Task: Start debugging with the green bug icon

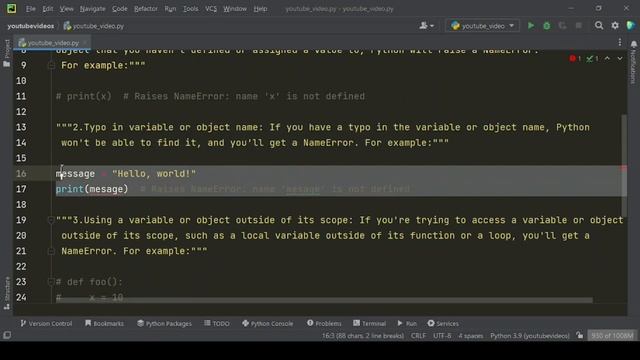Action: (x=547, y=26)
